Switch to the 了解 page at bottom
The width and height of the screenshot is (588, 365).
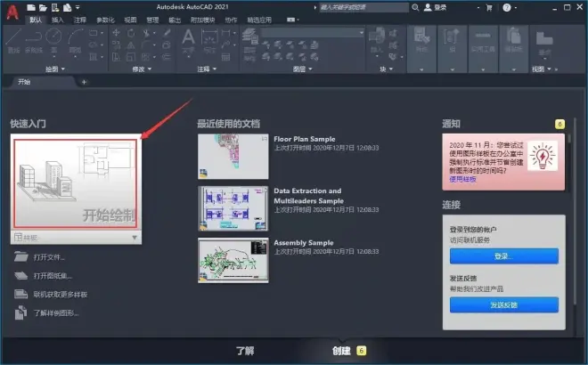click(x=245, y=351)
